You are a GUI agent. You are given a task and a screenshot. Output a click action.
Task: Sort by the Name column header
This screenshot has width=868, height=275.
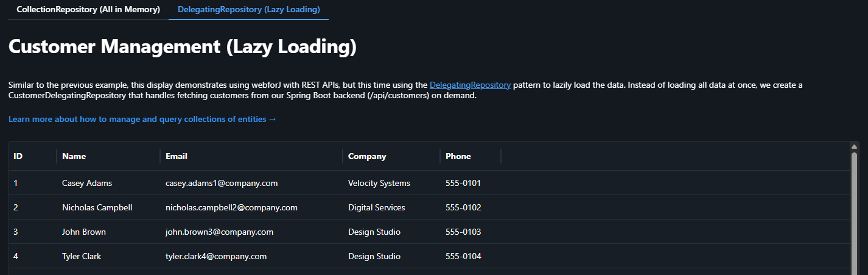tap(74, 156)
